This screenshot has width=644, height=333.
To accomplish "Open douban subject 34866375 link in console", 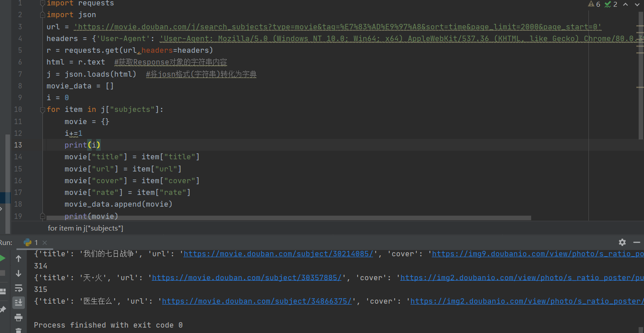I will 257,301.
